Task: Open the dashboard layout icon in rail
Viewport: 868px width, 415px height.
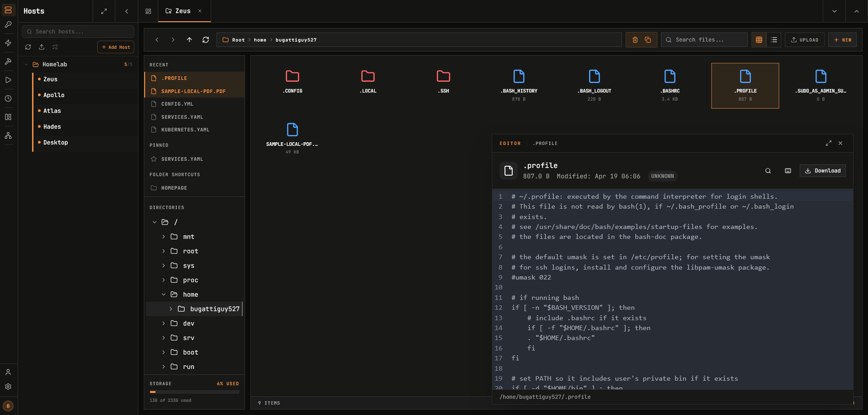Action: click(8, 117)
